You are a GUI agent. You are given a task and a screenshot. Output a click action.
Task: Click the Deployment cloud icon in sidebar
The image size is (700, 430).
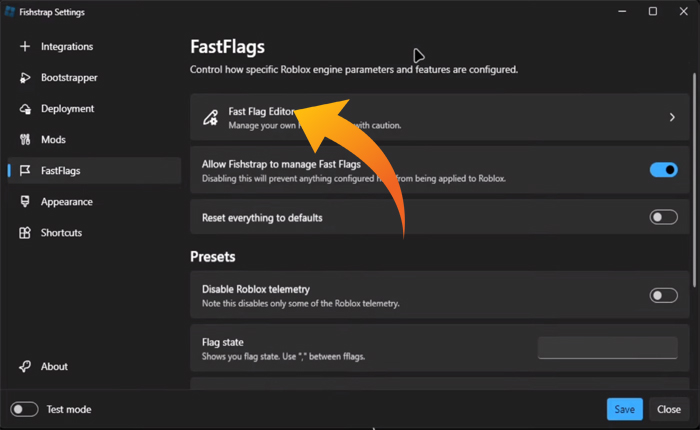[24, 109]
